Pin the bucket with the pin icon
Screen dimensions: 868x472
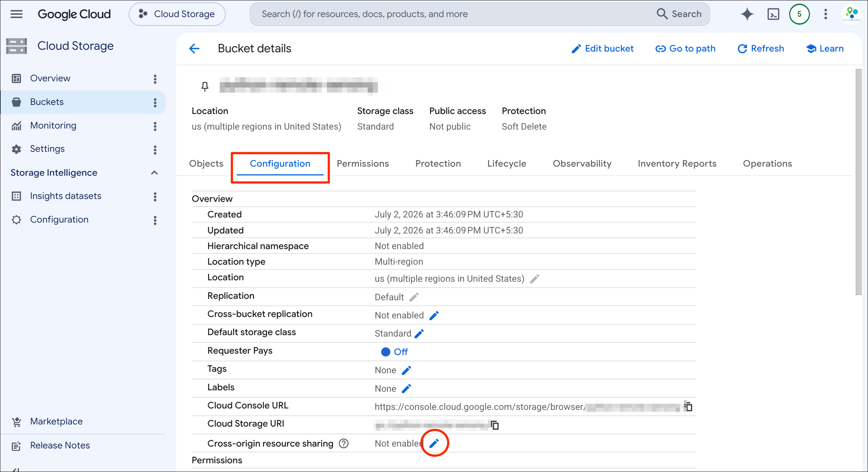point(205,86)
